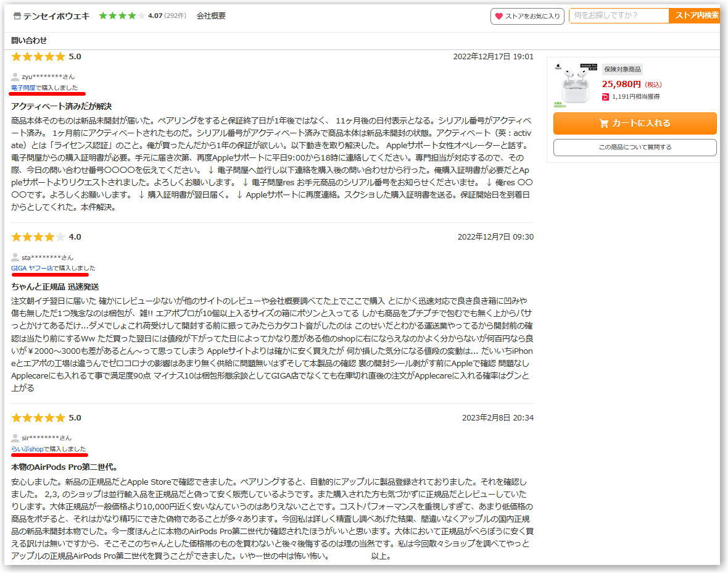Click the username sir********さん
This screenshot has height=573, width=728.
46,438
